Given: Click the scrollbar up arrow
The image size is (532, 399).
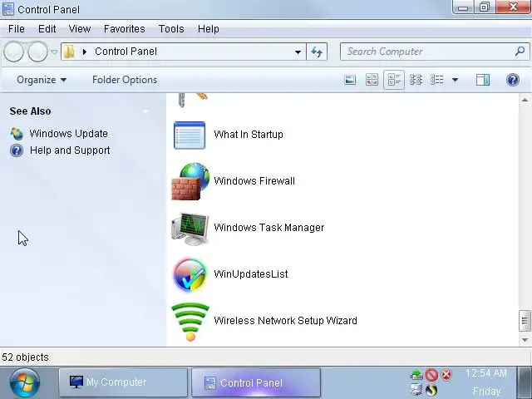Looking at the screenshot, I should (x=525, y=100).
